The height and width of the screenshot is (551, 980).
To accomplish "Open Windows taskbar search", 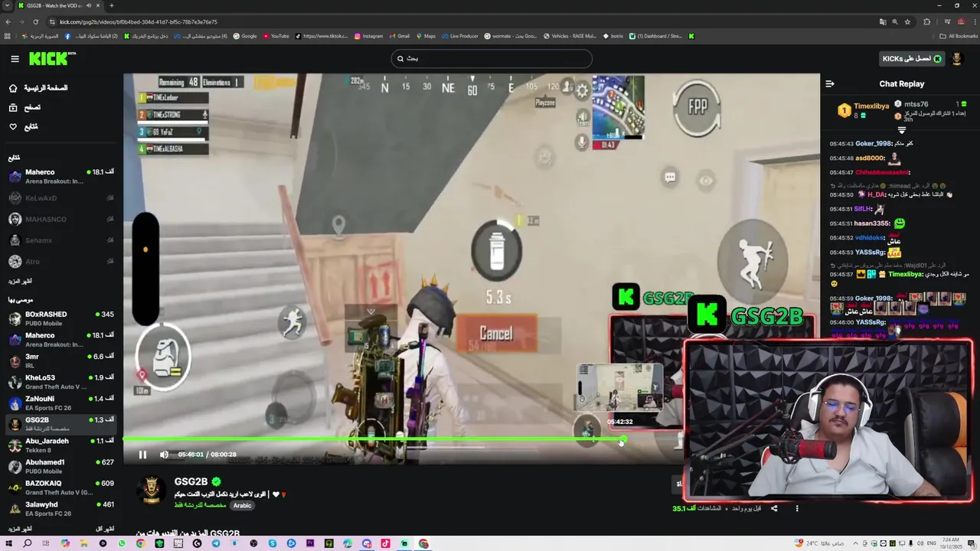I will point(28,543).
